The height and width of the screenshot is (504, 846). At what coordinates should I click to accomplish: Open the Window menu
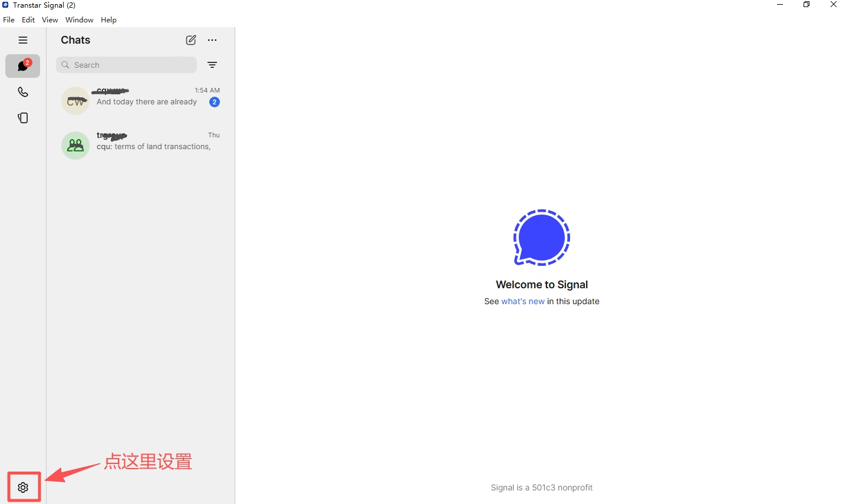(x=79, y=19)
